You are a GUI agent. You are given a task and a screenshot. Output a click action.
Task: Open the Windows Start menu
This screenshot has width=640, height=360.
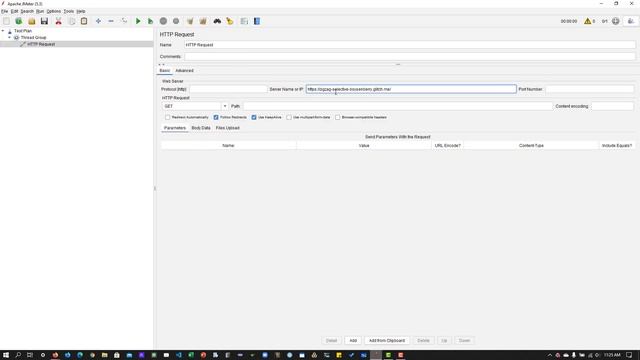pos(6,355)
